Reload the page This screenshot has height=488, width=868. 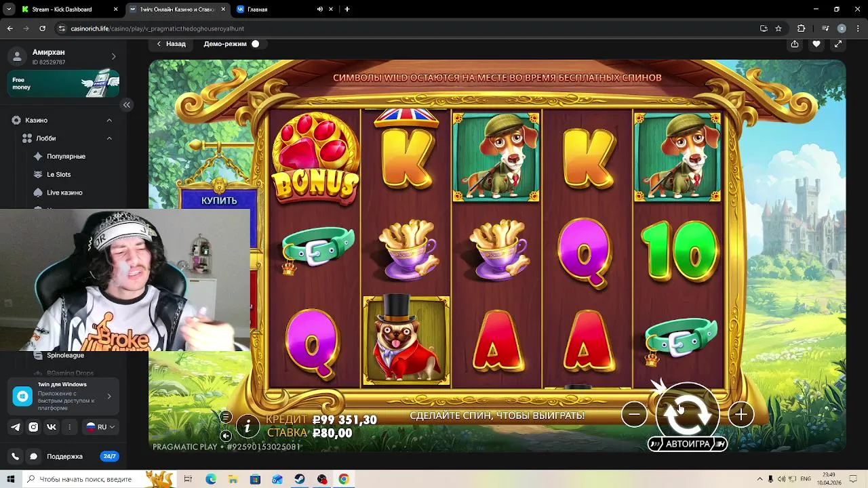(42, 28)
